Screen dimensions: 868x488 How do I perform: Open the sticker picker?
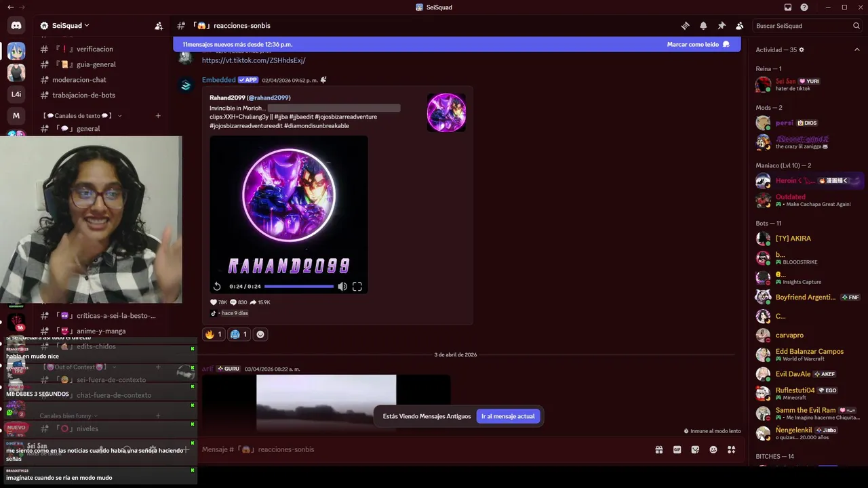(x=695, y=449)
